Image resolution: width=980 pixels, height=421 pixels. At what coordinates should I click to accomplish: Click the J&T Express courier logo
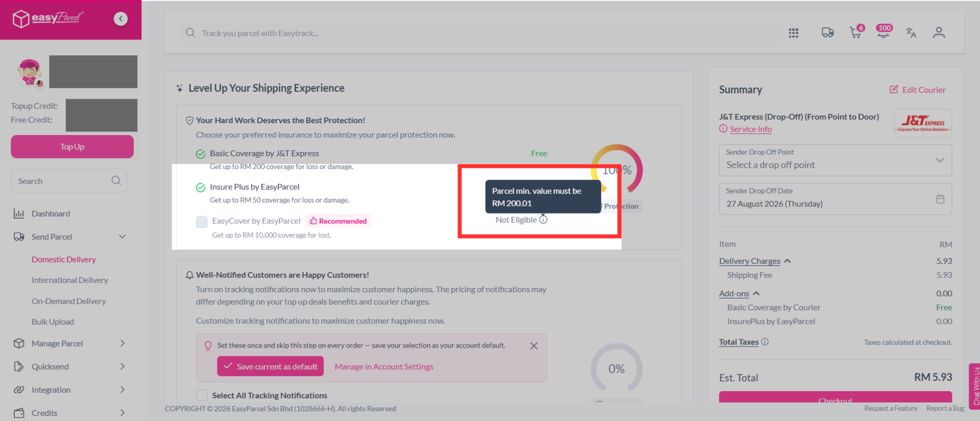tap(923, 123)
